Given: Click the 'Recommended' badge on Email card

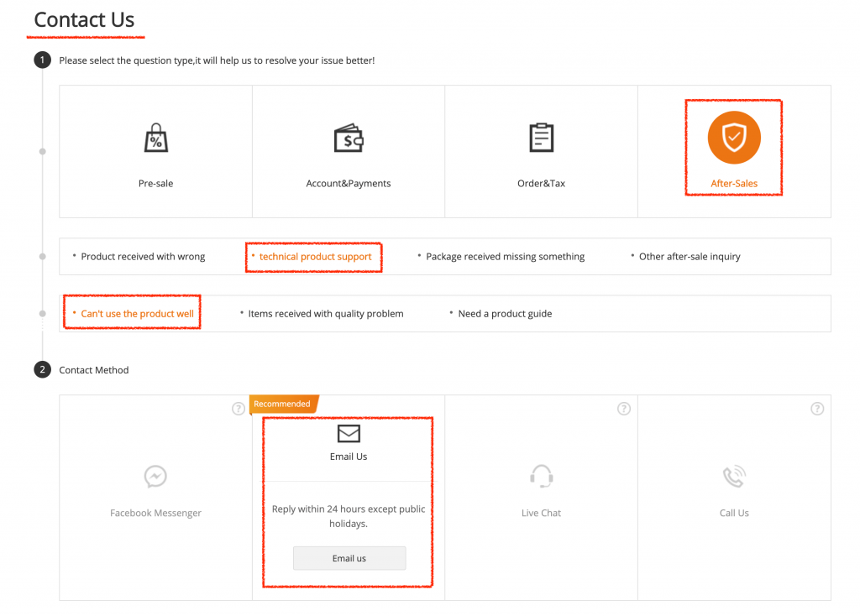Looking at the screenshot, I should (x=283, y=404).
